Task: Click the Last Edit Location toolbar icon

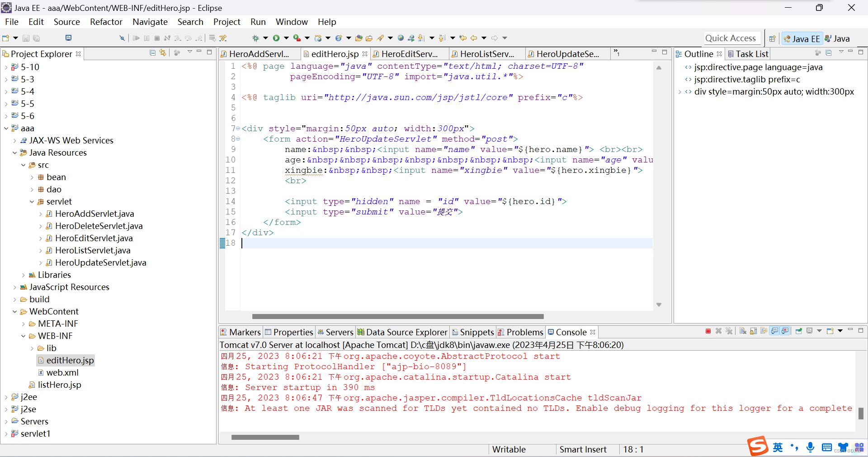Action: click(463, 38)
